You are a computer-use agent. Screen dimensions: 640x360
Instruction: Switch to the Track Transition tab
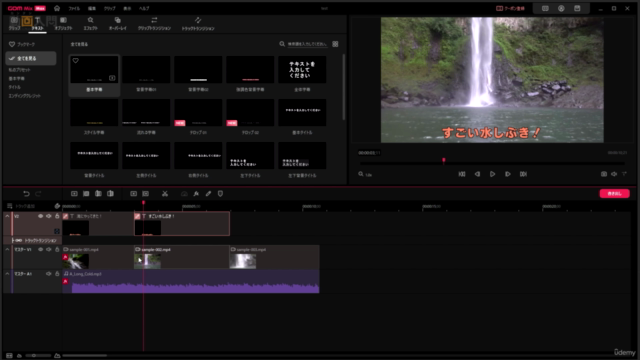tap(198, 23)
